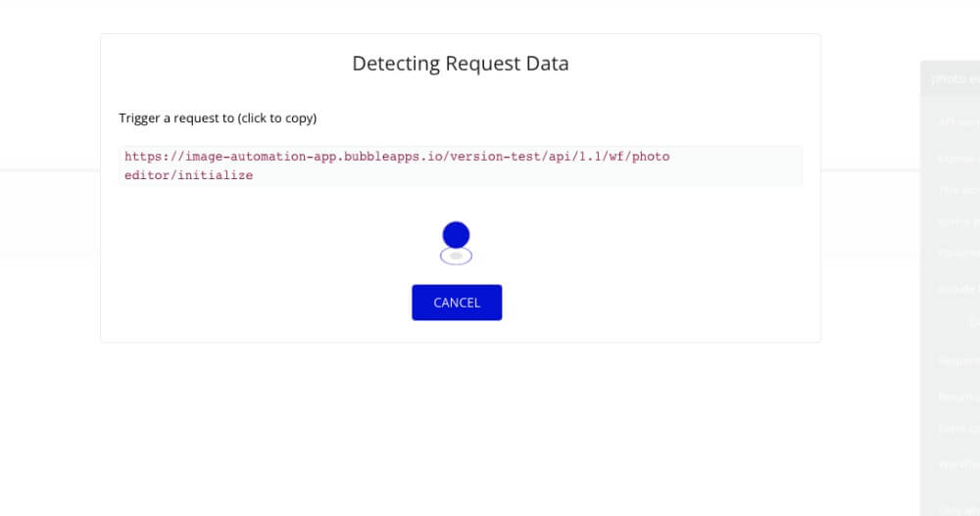Select the faded "photo e…" panel header
980x516 pixels.
954,79
